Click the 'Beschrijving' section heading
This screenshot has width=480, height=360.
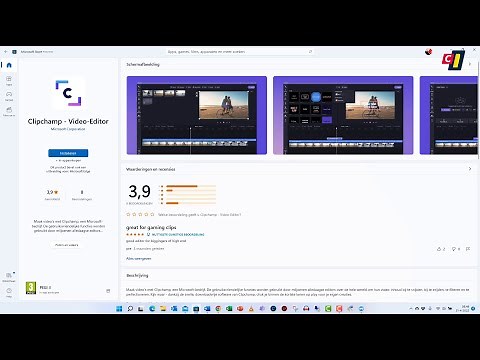[x=137, y=275]
